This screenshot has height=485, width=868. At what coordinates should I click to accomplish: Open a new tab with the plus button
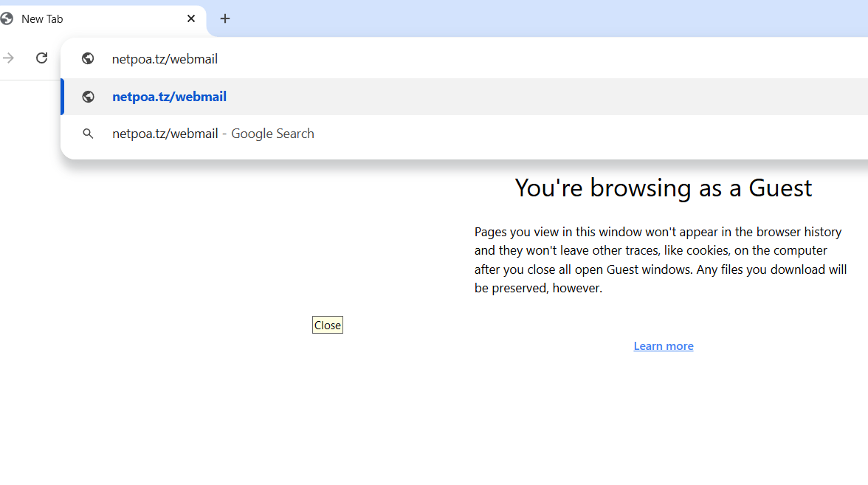[x=225, y=18]
